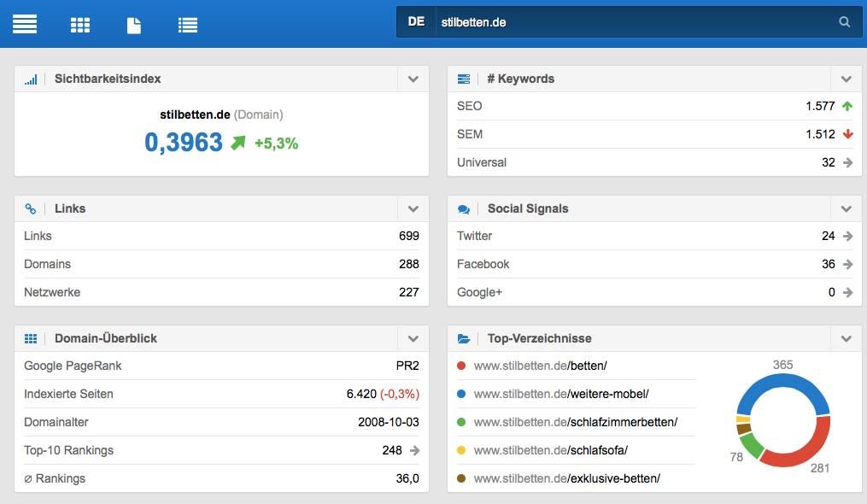Open Social Signals panel dropdown chevron
This screenshot has width=867, height=504.
(846, 209)
